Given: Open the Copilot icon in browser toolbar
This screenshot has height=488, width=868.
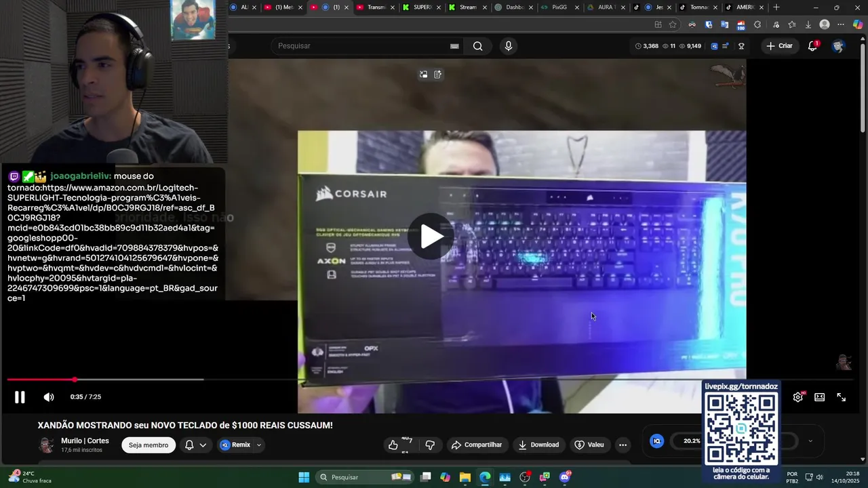Looking at the screenshot, I should pyautogui.click(x=858, y=24).
